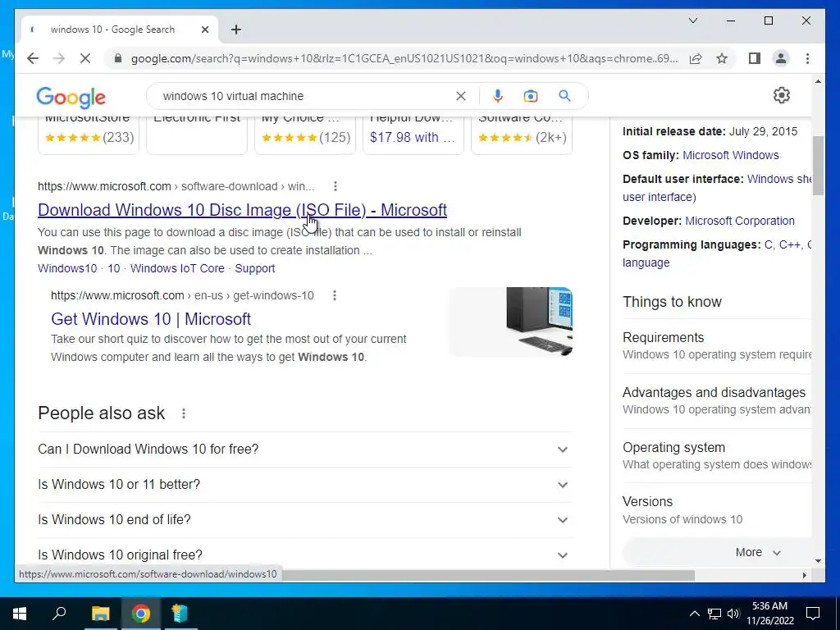Open File Explorer from the taskbar
The height and width of the screenshot is (630, 840).
point(100,614)
